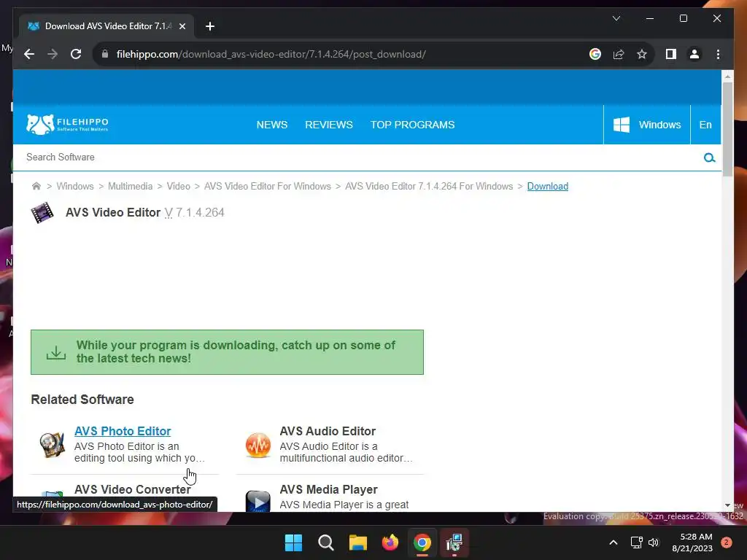This screenshot has width=747, height=560.
Task: Open the clock and calendar flyout
Action: pos(692,542)
